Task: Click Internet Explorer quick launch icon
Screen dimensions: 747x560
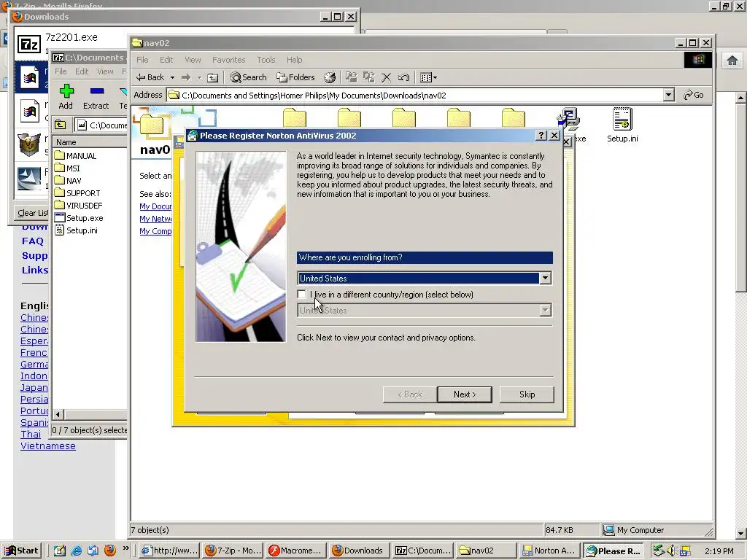Action: [x=76, y=551]
